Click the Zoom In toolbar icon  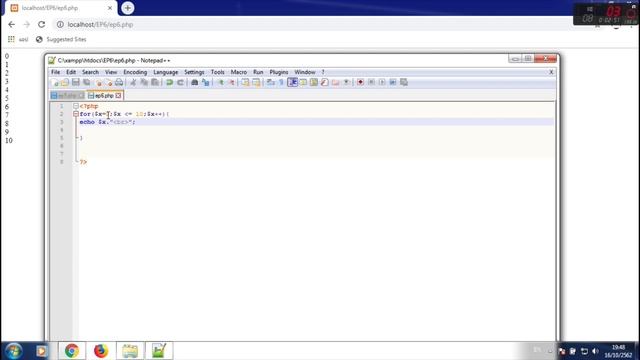220,82
